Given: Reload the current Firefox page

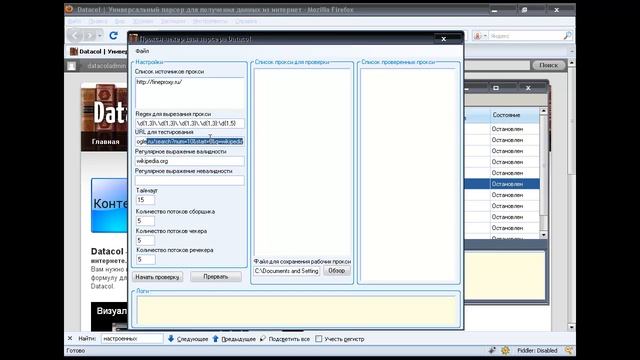Looking at the screenshot, I should click(x=113, y=36).
